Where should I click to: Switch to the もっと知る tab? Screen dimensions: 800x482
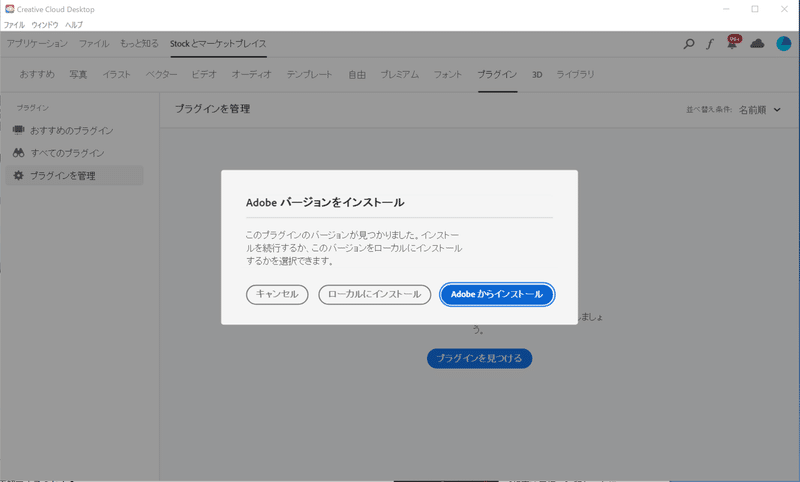(x=139, y=44)
